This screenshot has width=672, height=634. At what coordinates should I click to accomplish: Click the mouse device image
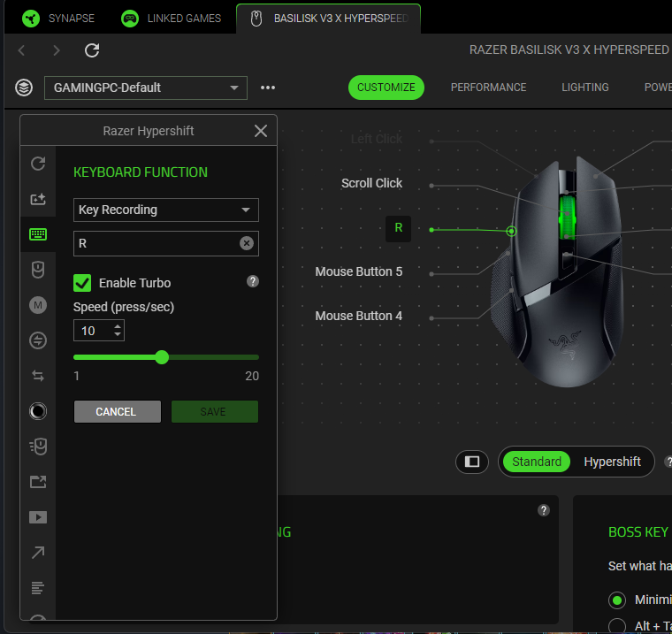[x=557, y=272]
